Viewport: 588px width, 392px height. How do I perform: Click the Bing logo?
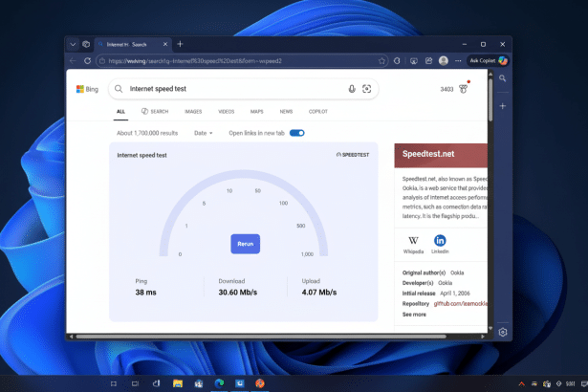click(87, 89)
